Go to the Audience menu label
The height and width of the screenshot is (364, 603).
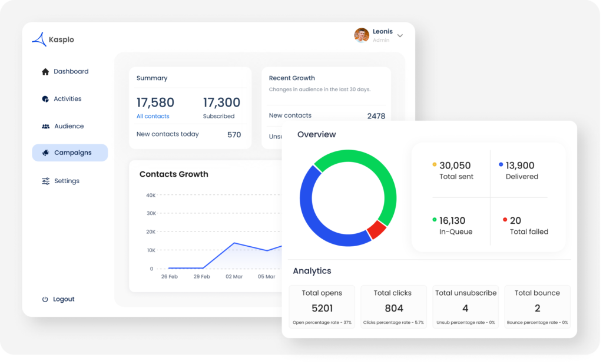pos(69,127)
